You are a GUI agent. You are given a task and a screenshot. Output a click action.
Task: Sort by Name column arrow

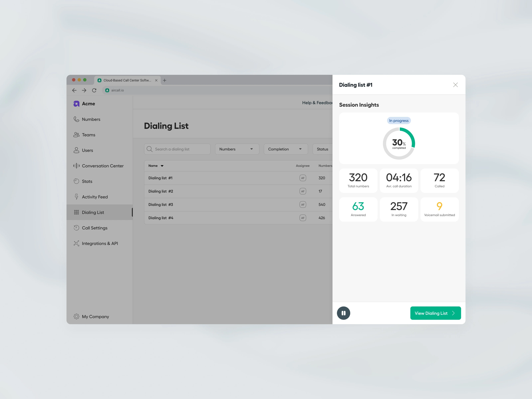162,166
